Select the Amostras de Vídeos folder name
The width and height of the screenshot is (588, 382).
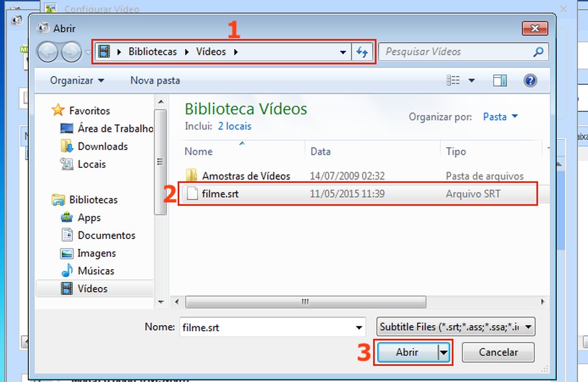tap(246, 176)
